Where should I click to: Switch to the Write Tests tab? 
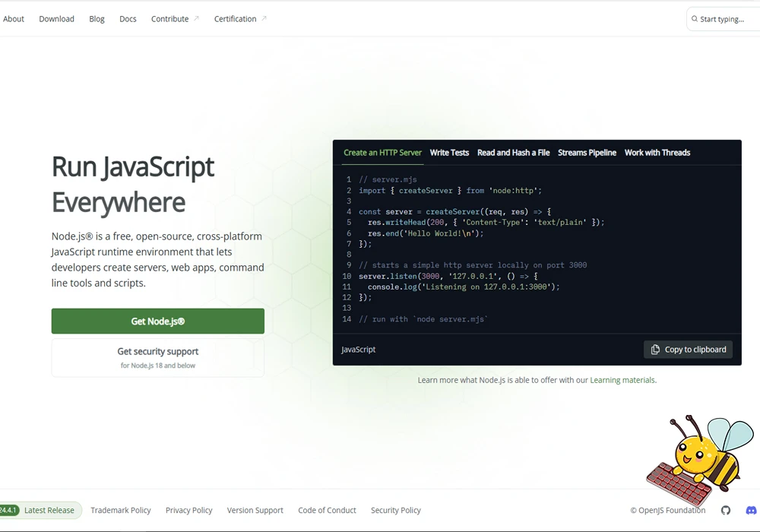(449, 153)
